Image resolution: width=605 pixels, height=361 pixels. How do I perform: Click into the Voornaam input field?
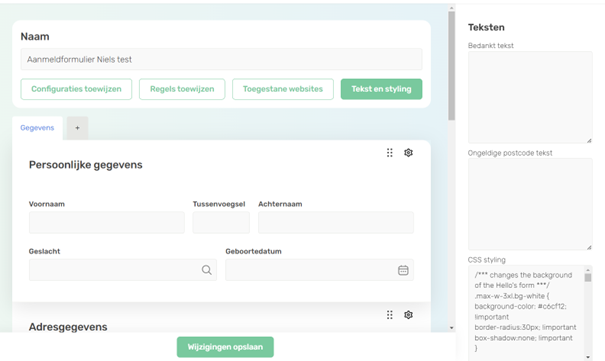(x=107, y=223)
